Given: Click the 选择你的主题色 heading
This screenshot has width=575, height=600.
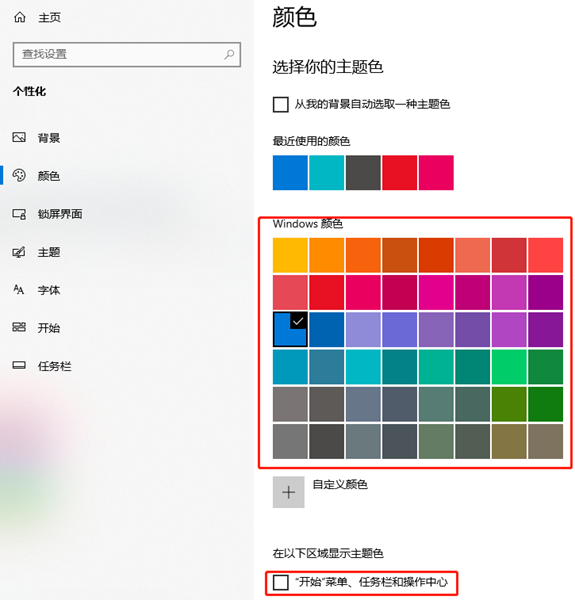Looking at the screenshot, I should pos(328,67).
